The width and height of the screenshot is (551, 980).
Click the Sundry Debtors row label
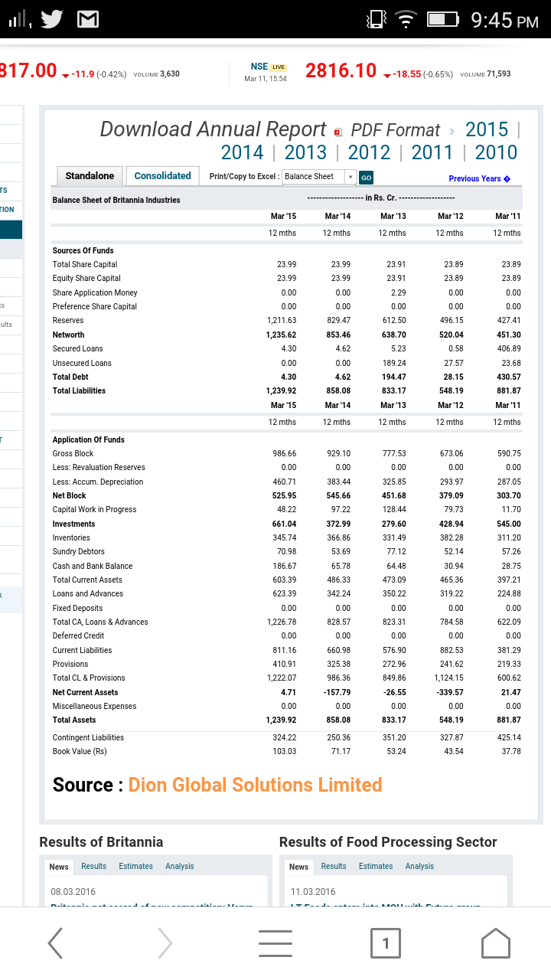[x=79, y=551]
